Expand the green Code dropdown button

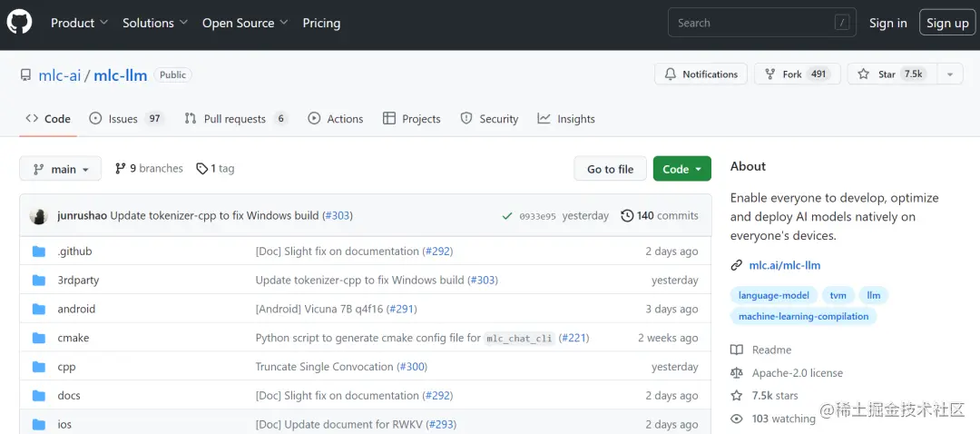point(681,169)
